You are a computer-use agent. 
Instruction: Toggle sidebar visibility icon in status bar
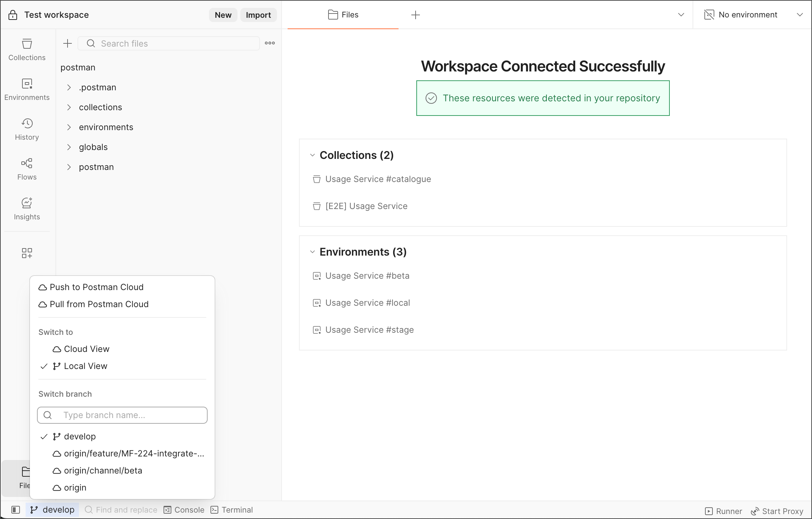click(x=15, y=510)
